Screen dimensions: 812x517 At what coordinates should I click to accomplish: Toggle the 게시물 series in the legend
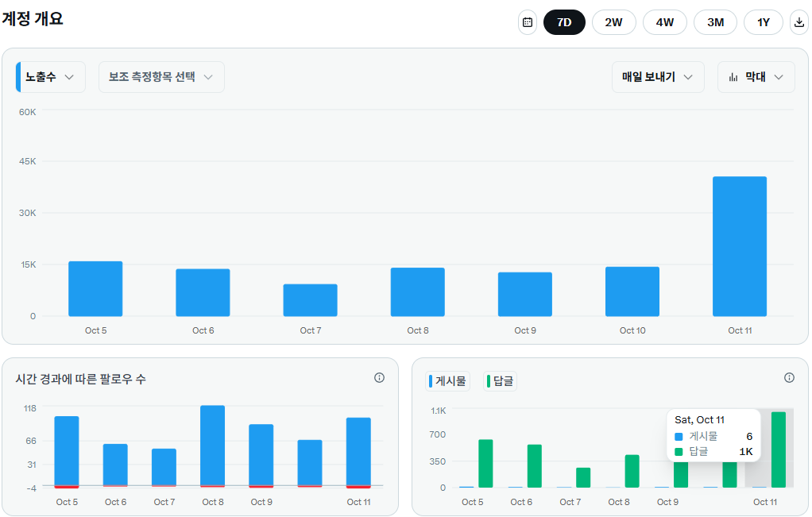(x=448, y=381)
